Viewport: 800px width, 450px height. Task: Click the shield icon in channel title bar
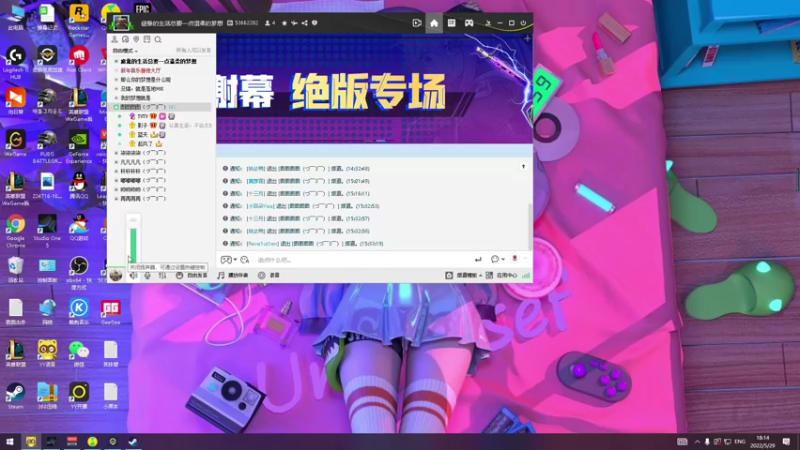coord(314,23)
